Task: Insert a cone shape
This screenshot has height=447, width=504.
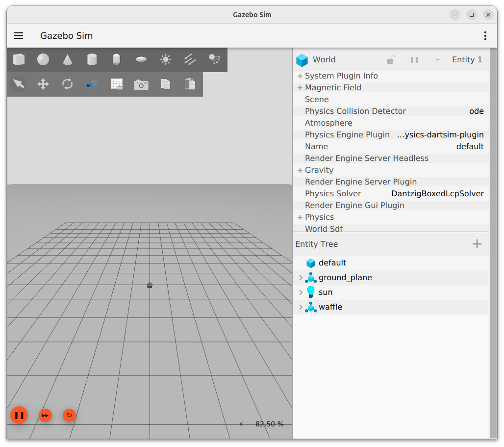Action: click(x=68, y=59)
